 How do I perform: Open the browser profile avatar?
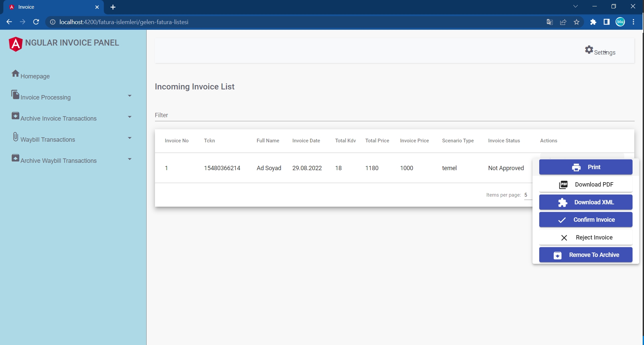[x=620, y=22]
